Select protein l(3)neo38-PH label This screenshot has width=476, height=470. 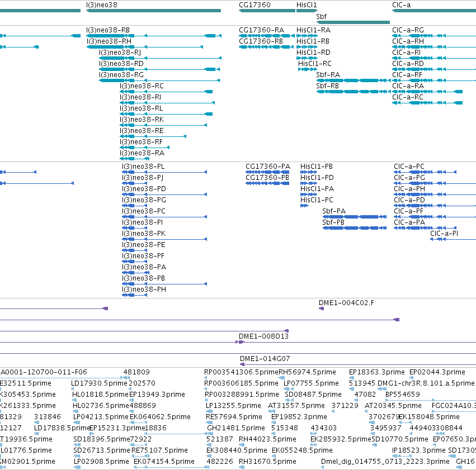144,289
